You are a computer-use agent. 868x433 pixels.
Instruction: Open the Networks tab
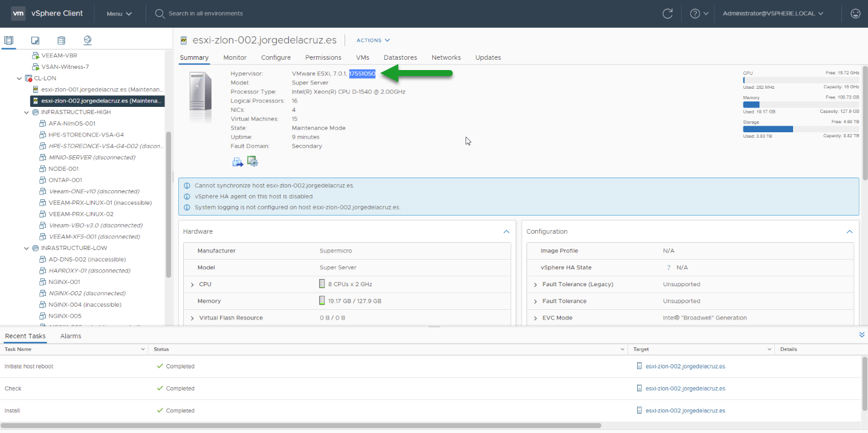pyautogui.click(x=446, y=57)
